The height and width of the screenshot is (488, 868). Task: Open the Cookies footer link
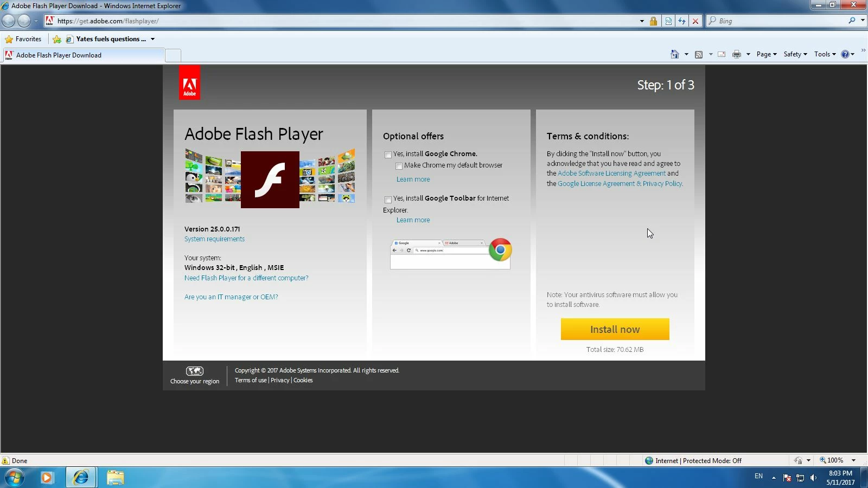303,381
